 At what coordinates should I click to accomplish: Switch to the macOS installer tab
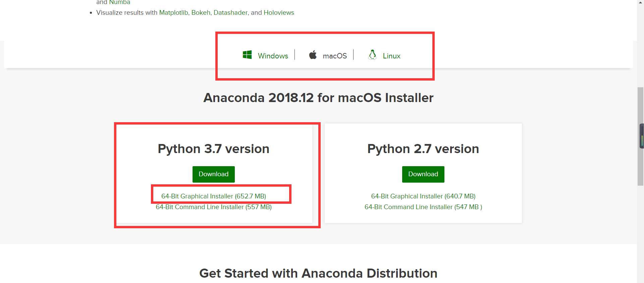334,56
